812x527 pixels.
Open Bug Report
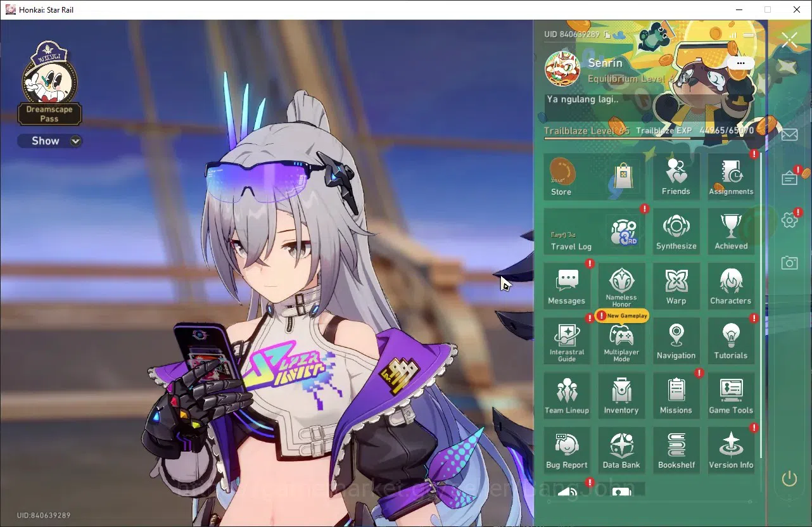[x=567, y=450]
